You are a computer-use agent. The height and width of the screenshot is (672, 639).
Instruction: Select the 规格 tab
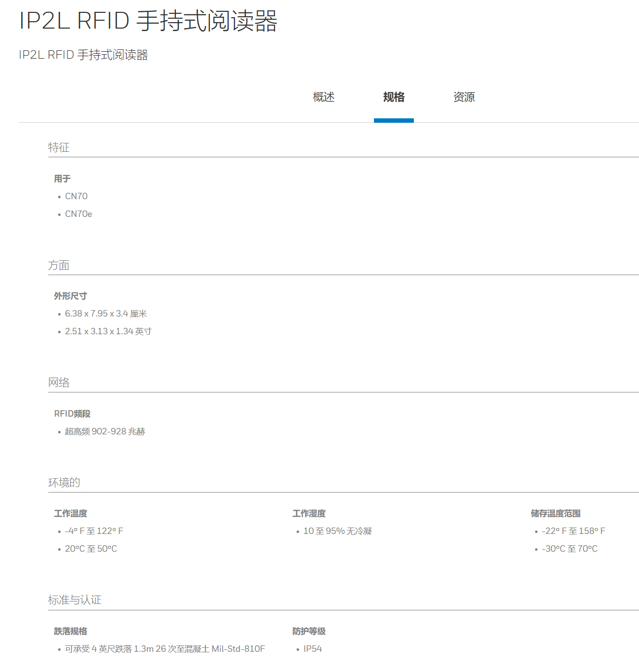pyautogui.click(x=394, y=97)
